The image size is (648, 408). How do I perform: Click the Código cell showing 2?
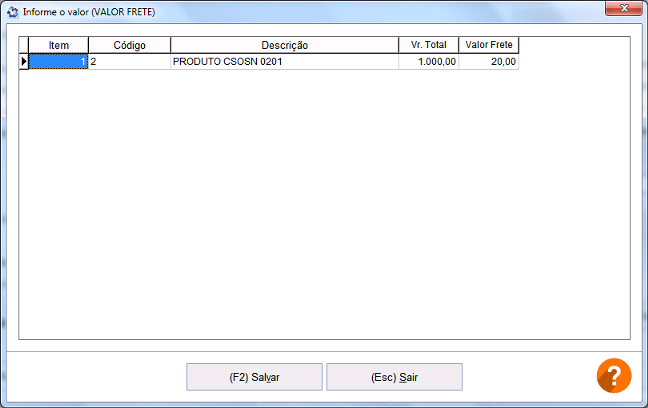pyautogui.click(x=129, y=62)
